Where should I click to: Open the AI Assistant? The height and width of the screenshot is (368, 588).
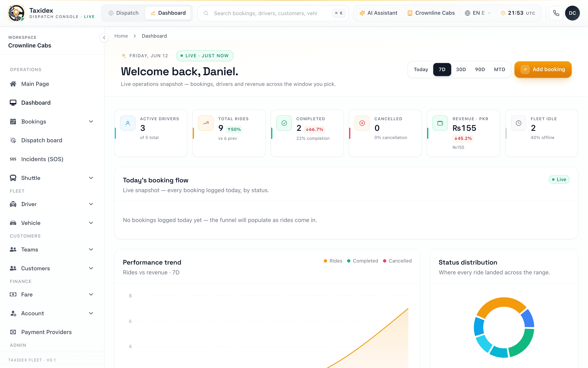378,13
